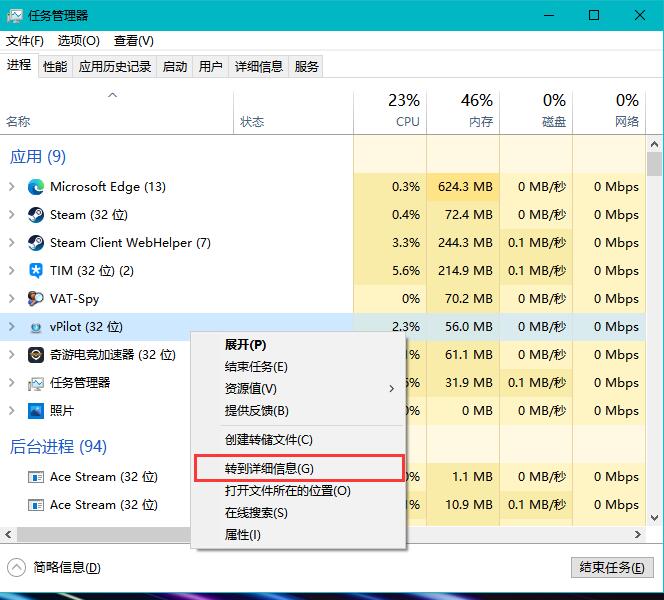Click the TIM (32 位) app icon

[36, 271]
